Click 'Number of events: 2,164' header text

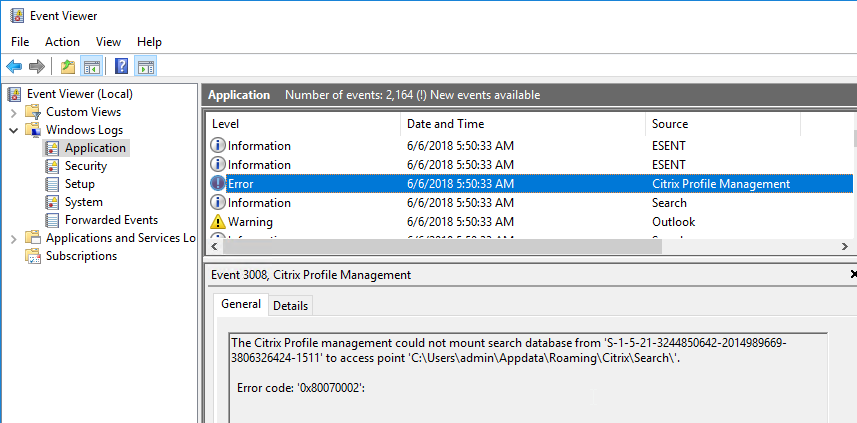[x=349, y=95]
